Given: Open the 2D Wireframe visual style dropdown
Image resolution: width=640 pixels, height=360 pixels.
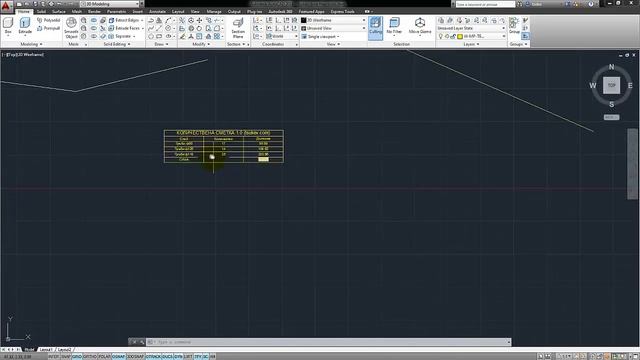Looking at the screenshot, I should coord(333,20).
